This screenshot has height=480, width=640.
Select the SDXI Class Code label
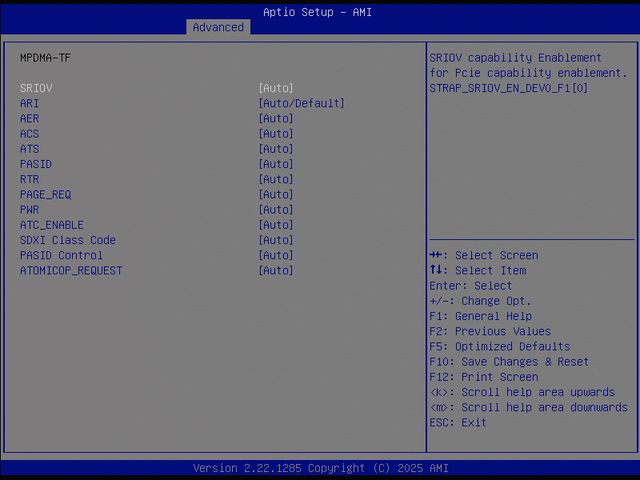tap(68, 240)
